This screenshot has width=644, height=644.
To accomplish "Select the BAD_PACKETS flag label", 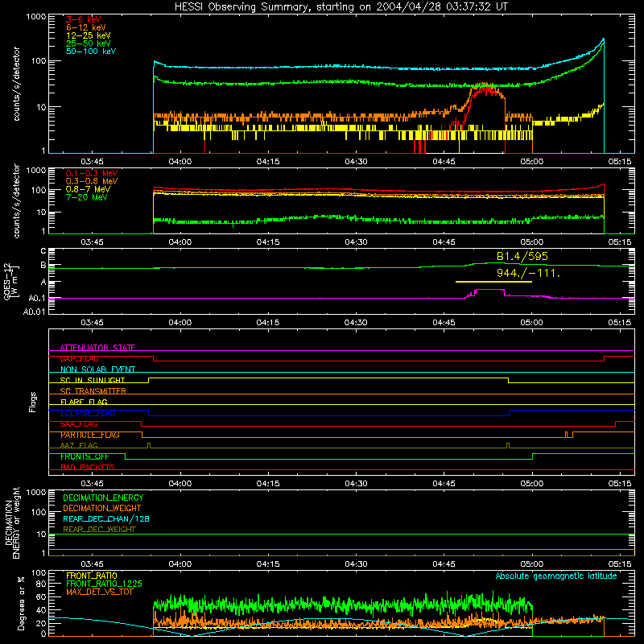I will pyautogui.click(x=88, y=467).
